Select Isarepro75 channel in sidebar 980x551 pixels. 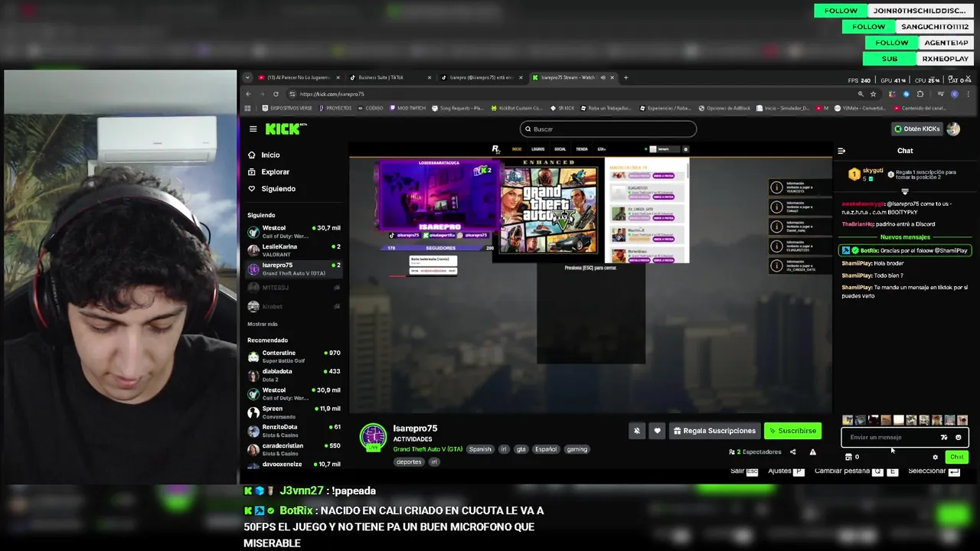click(x=293, y=269)
